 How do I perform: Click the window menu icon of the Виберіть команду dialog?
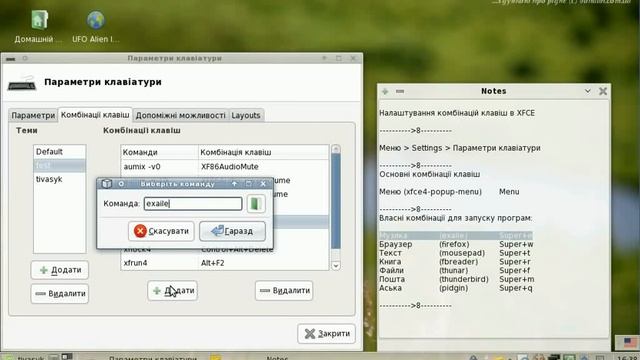pyautogui.click(x=107, y=184)
